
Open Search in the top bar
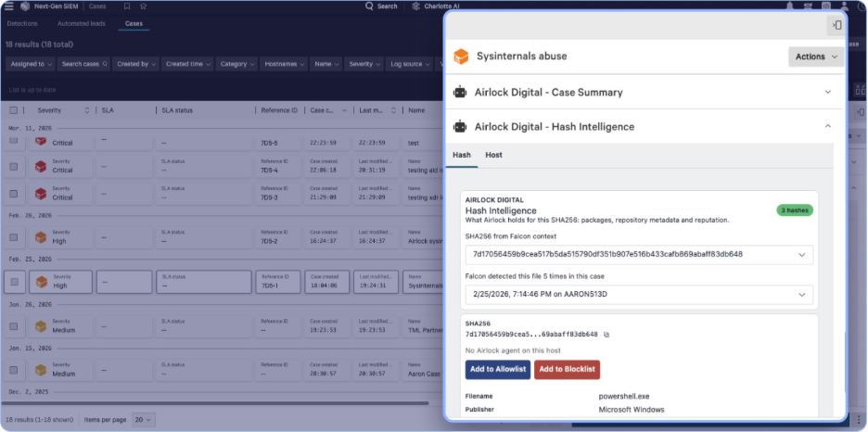[381, 6]
